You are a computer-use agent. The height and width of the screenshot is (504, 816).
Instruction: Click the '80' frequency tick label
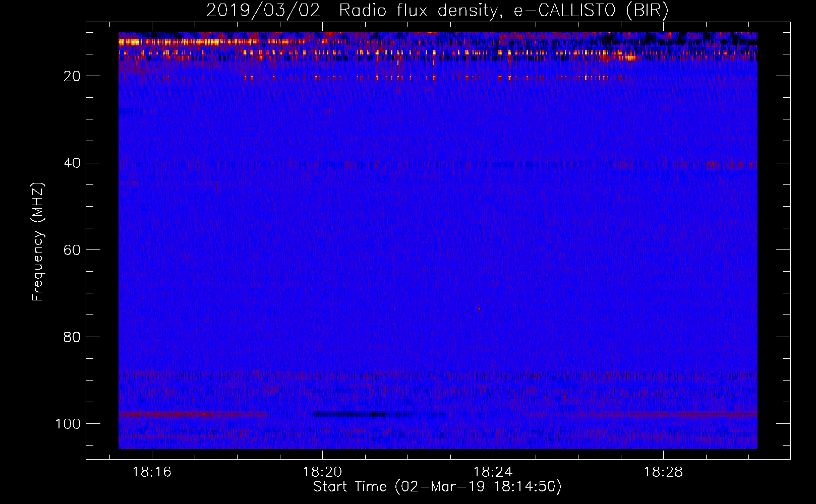[x=72, y=337]
